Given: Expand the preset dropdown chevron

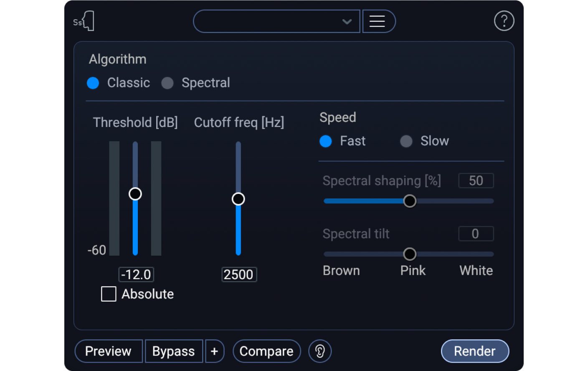Looking at the screenshot, I should [x=347, y=21].
